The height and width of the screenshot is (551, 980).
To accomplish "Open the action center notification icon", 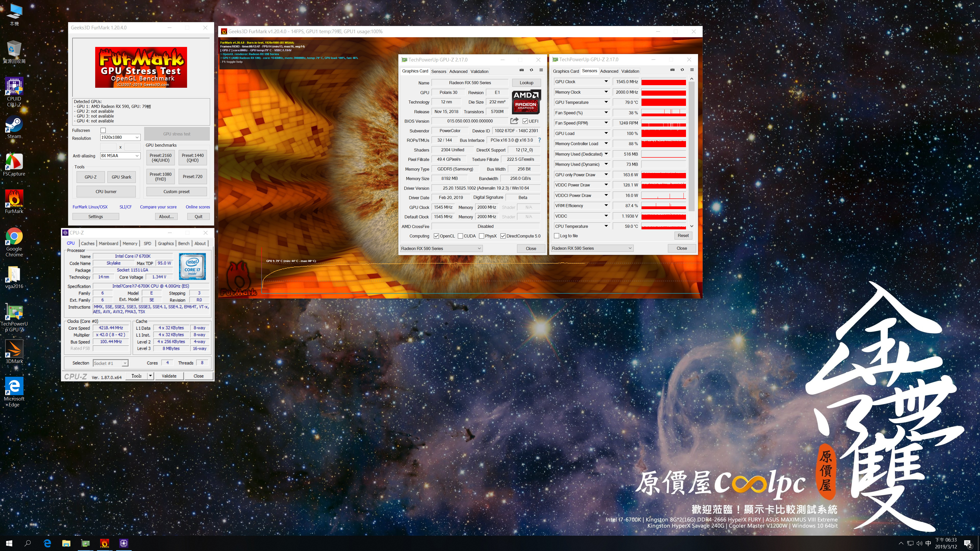I will pyautogui.click(x=968, y=543).
